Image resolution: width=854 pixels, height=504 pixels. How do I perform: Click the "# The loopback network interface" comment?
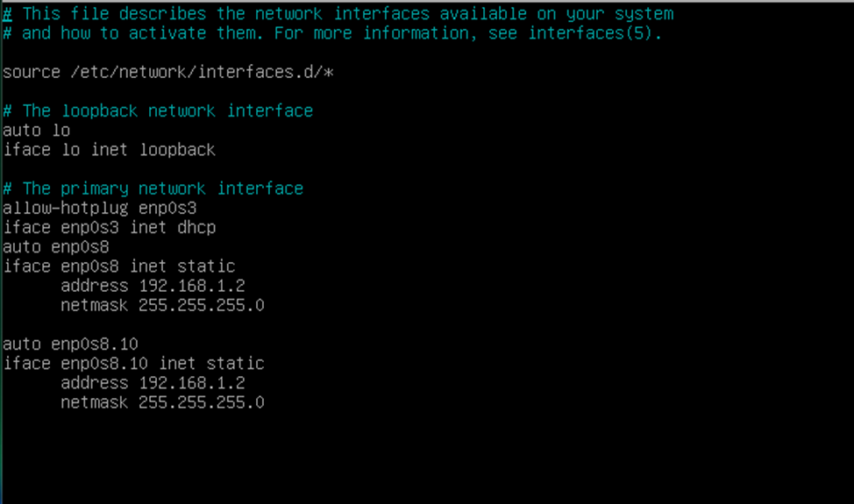pyautogui.click(x=158, y=110)
